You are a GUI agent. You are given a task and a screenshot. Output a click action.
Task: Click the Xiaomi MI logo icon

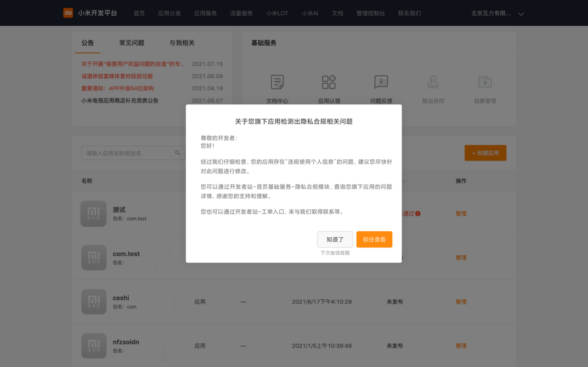(68, 13)
